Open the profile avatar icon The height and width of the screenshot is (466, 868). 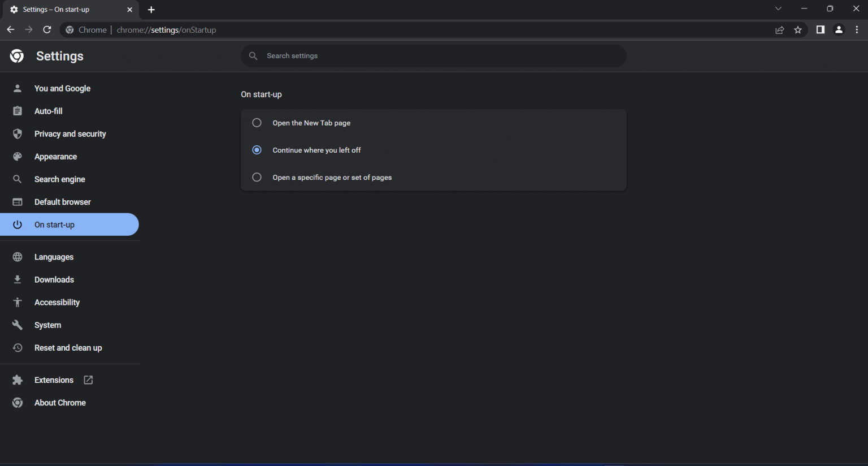coord(839,30)
